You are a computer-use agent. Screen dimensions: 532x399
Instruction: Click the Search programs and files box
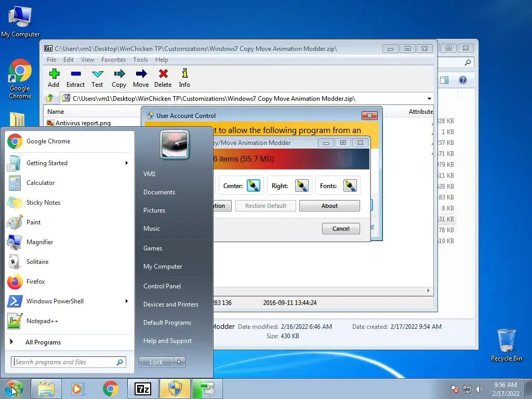click(x=69, y=362)
